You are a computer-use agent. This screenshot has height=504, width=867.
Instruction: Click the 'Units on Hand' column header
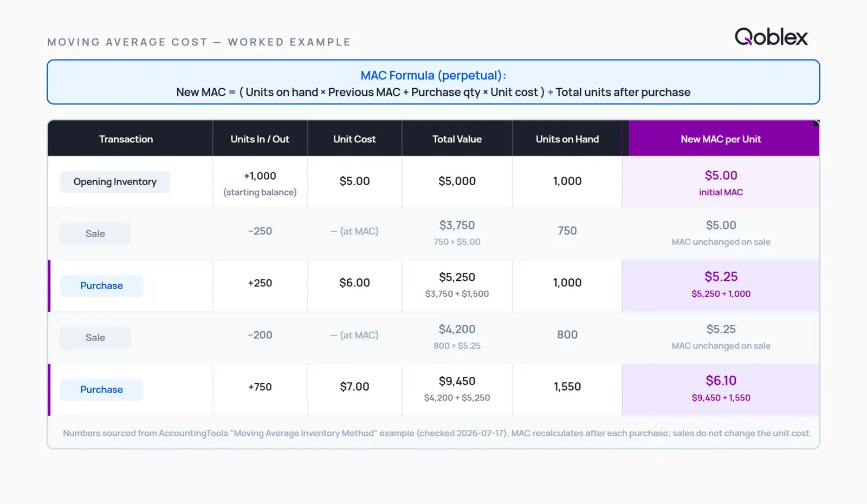click(567, 139)
